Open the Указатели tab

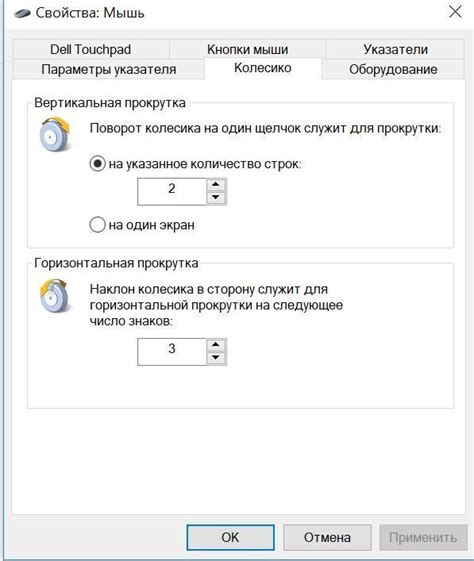(x=395, y=49)
